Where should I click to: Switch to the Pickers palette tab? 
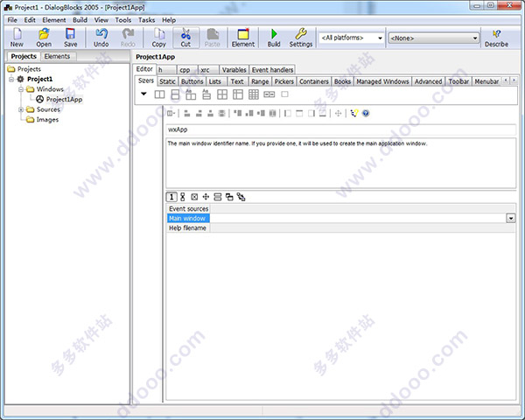283,81
